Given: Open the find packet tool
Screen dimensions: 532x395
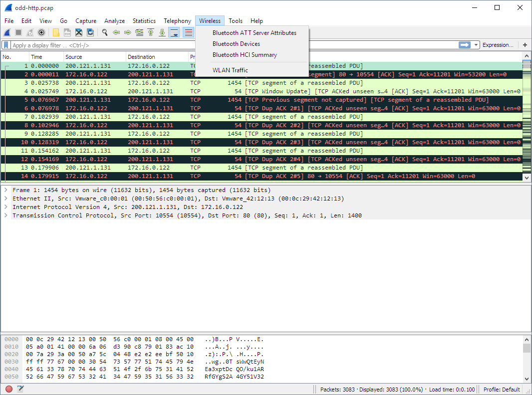Looking at the screenshot, I should click(x=105, y=32).
